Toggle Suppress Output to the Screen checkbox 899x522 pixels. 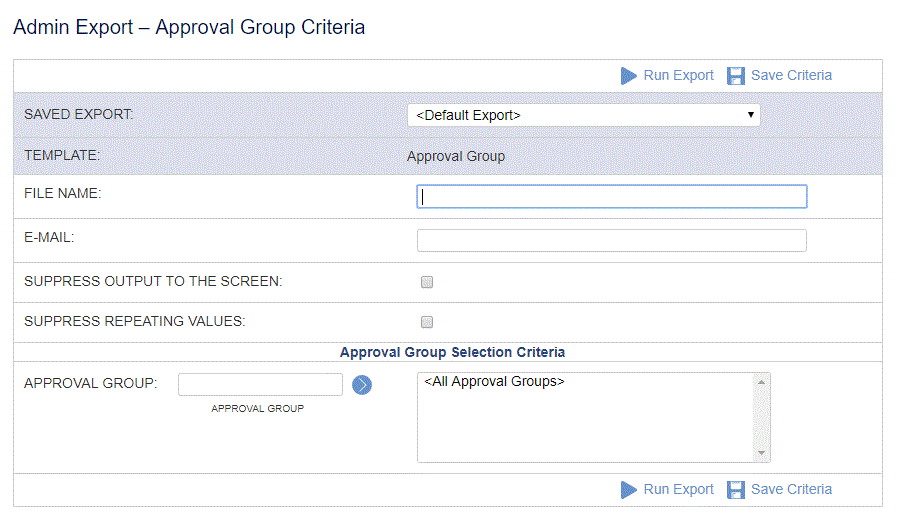coord(427,282)
